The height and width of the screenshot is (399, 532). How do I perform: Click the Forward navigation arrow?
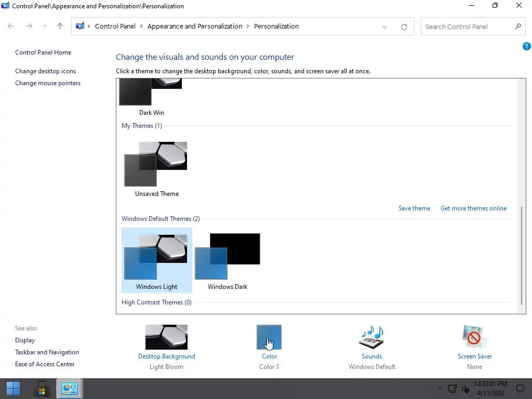tap(29, 26)
